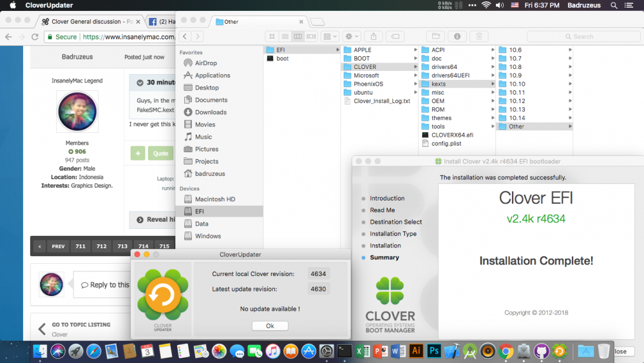Screen dimensions: 644x363
Task: Select Summary step in Clover installer
Action: [x=384, y=257]
